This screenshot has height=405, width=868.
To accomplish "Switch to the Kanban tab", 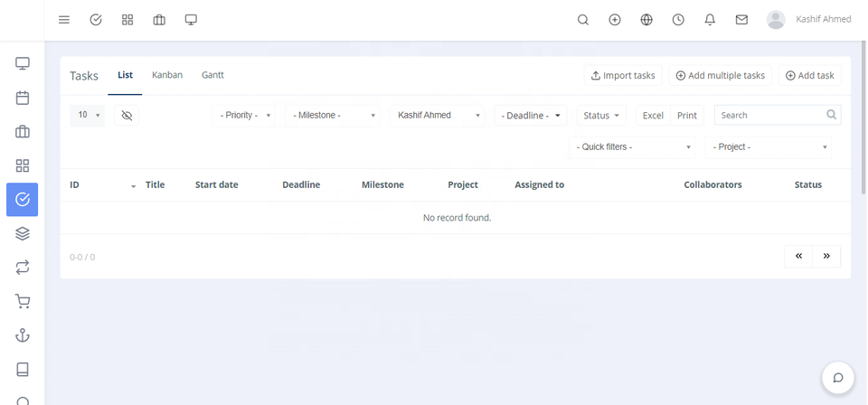I will [167, 75].
